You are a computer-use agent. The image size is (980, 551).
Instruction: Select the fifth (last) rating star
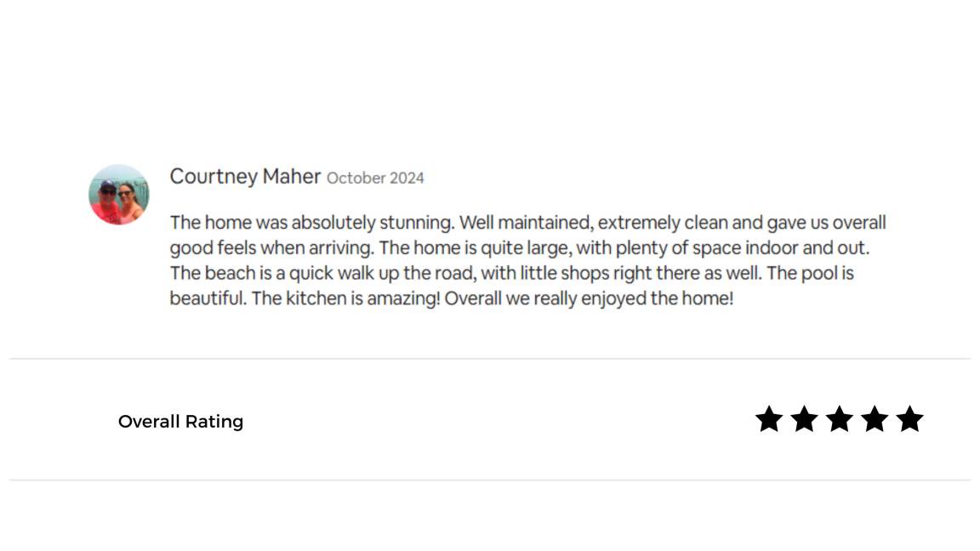coord(909,419)
